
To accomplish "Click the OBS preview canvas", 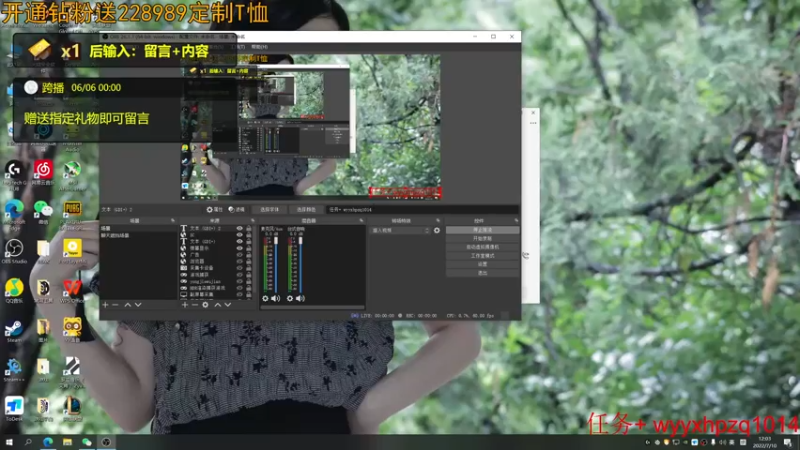I will pos(310,127).
